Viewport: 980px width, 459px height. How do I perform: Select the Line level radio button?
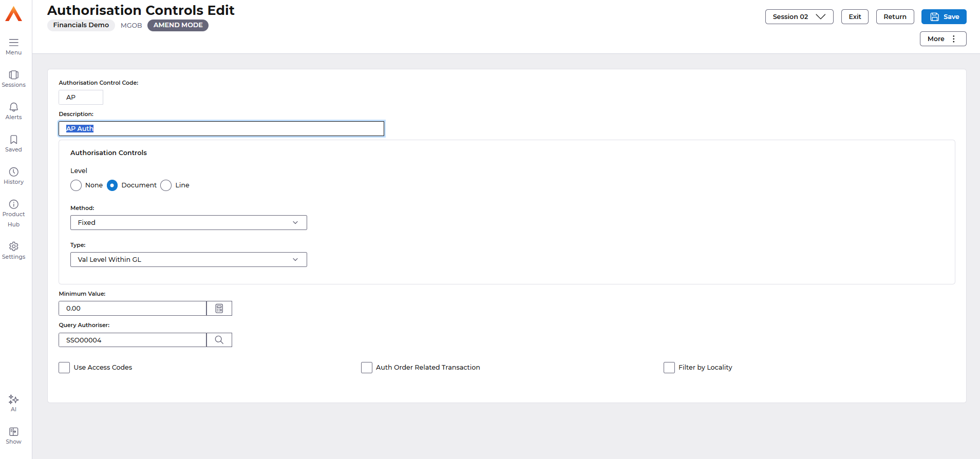click(x=166, y=185)
